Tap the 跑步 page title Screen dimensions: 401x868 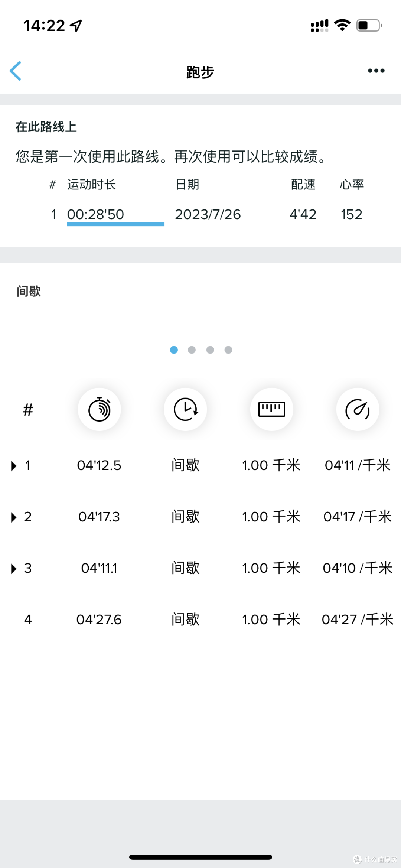click(200, 72)
